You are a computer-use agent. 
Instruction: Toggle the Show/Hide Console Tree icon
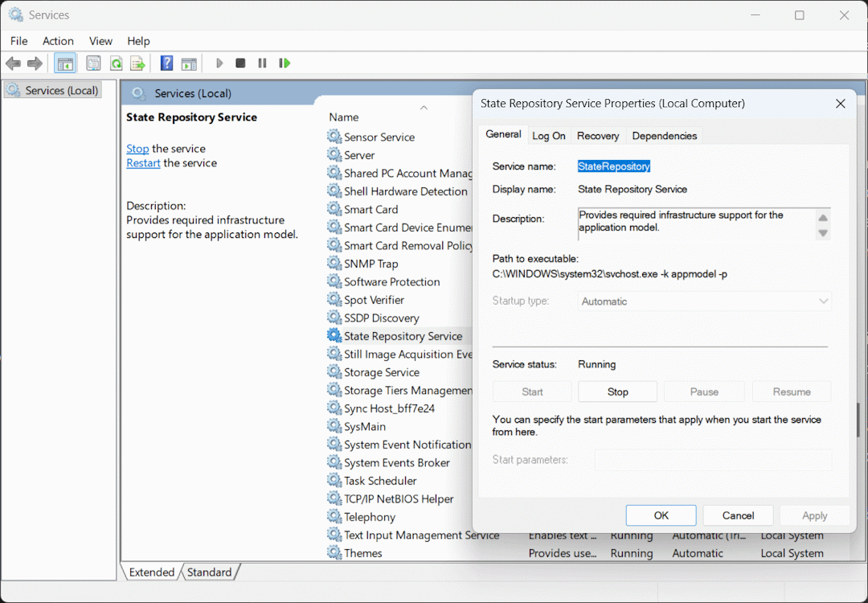[65, 64]
